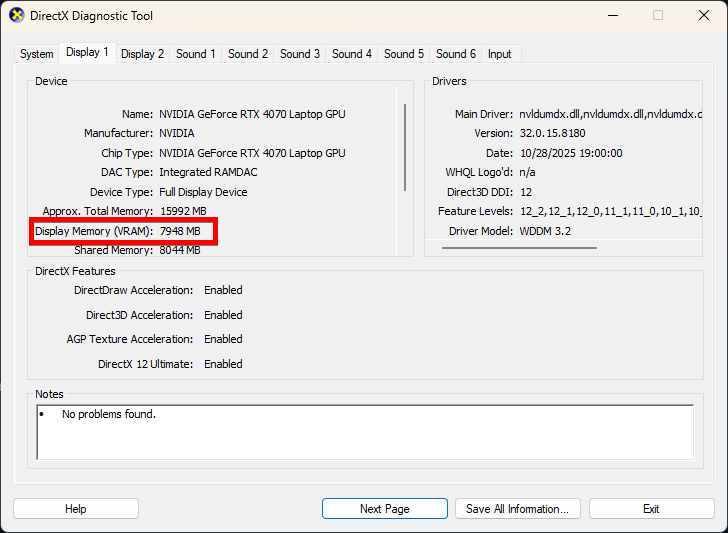728x533 pixels.
Task: Click DirectDraw Acceleration 'Enabled' value
Action: [223, 290]
